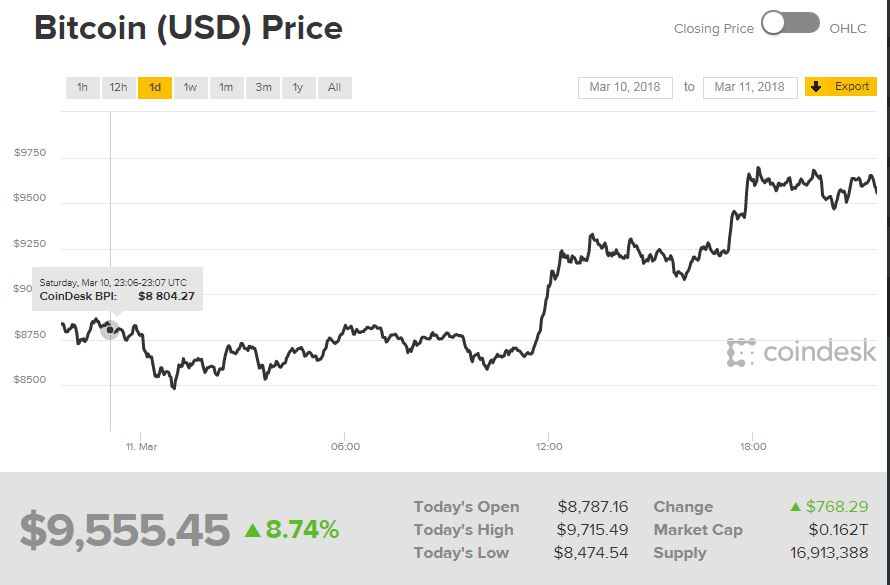
Task: Select the 12h time range
Action: pos(118,87)
